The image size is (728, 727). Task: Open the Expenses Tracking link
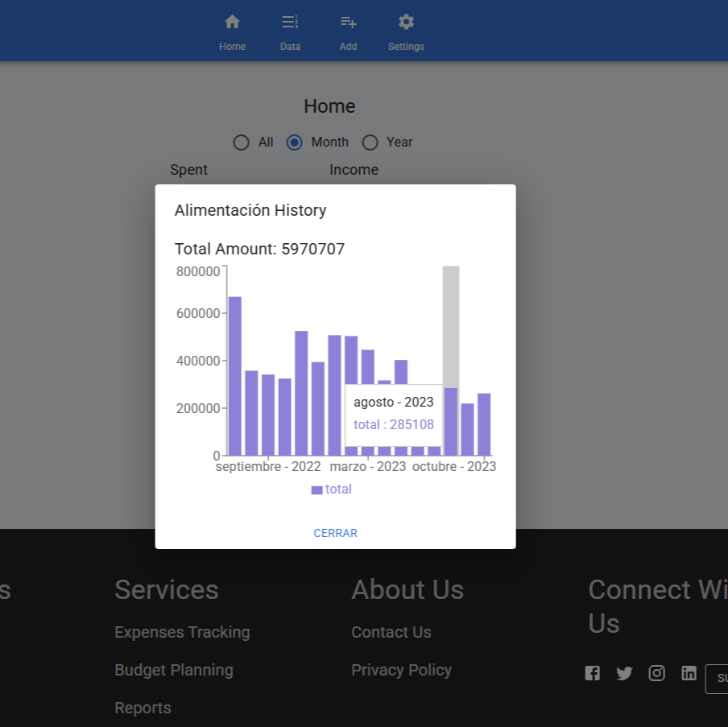(x=182, y=632)
